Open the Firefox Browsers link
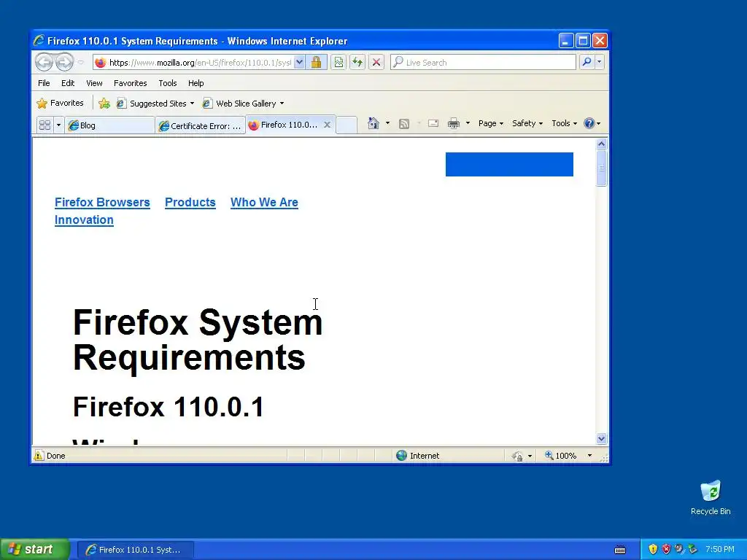The width and height of the screenshot is (747, 560). pyautogui.click(x=102, y=203)
